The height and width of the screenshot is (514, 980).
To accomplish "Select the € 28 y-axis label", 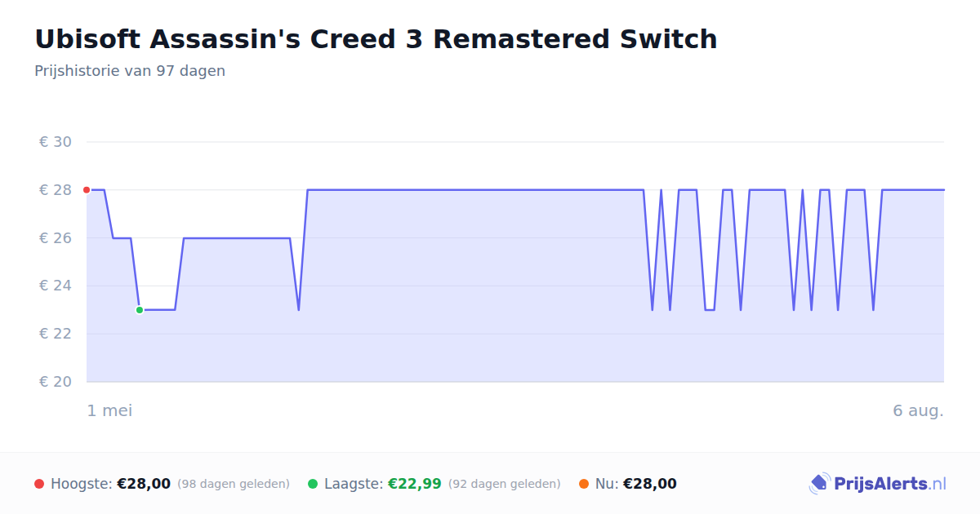I will (56, 190).
